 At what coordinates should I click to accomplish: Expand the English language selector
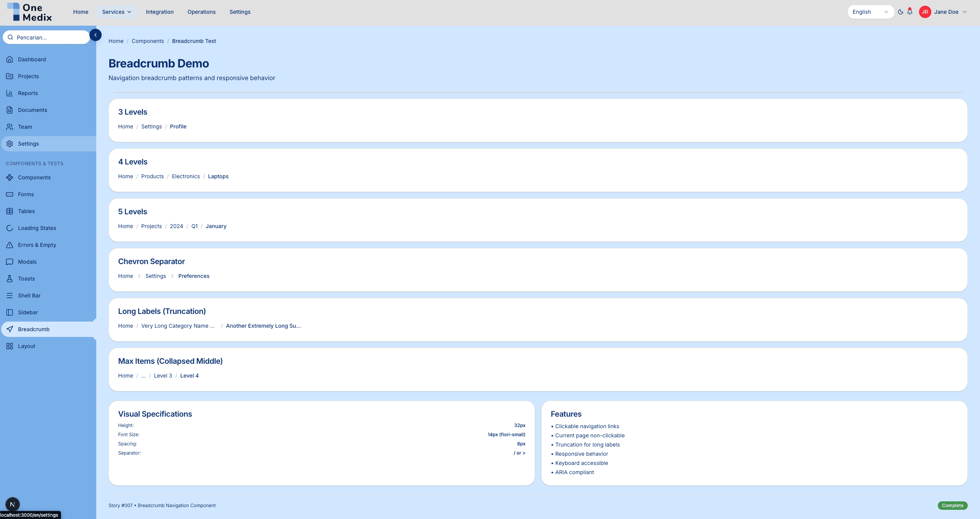[x=870, y=12]
